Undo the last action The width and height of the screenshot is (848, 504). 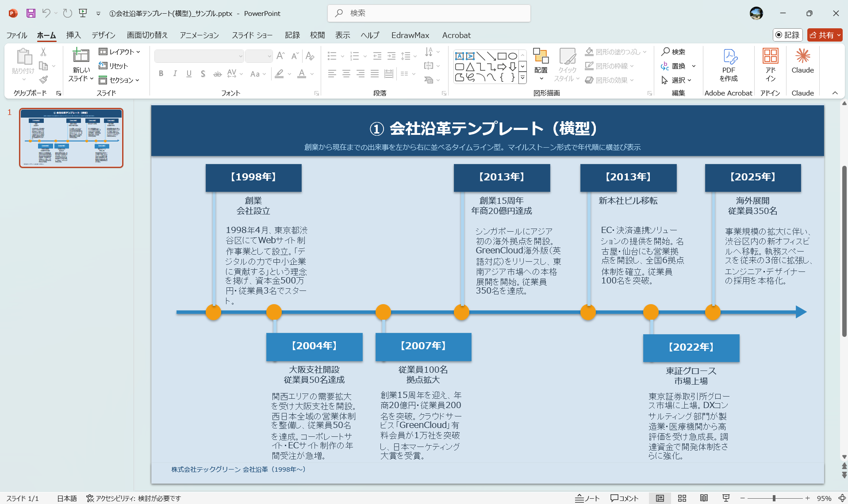coord(46,13)
